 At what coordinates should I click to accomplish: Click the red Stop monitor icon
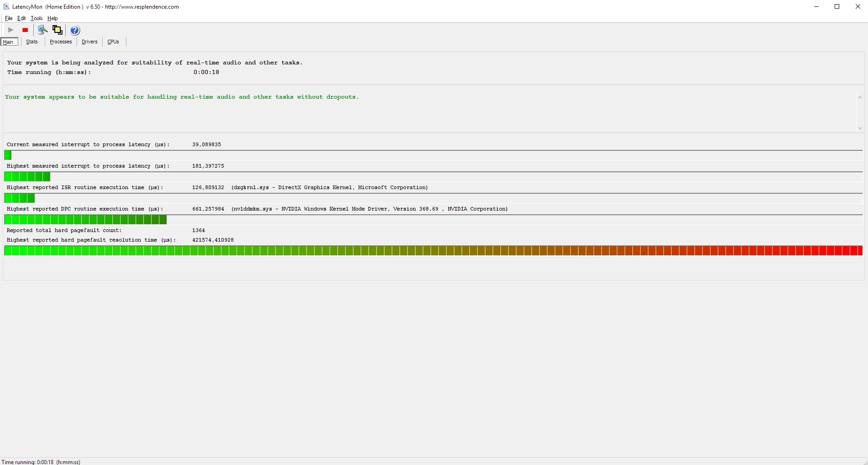click(x=26, y=30)
